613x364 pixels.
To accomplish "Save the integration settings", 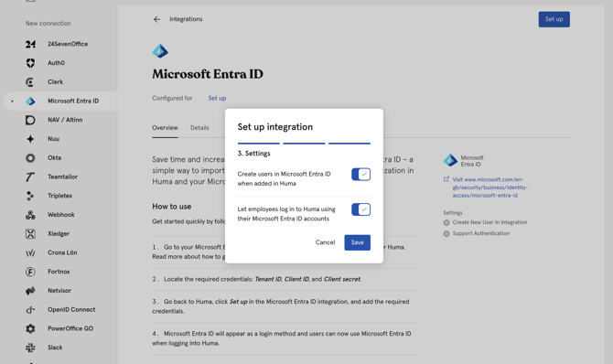I will [x=358, y=242].
